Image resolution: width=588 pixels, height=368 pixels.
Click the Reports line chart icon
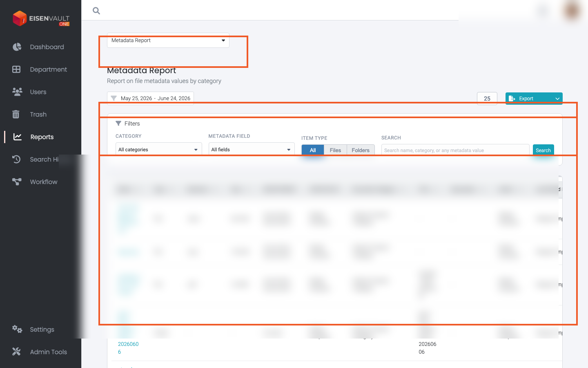click(17, 137)
